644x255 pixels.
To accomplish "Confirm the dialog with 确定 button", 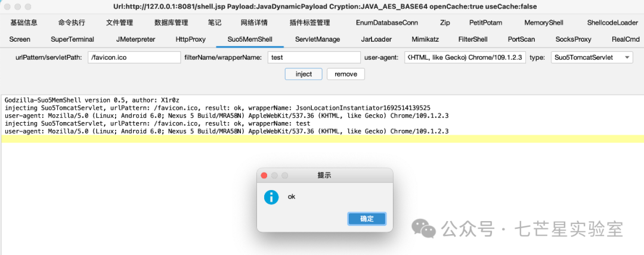I will [367, 219].
